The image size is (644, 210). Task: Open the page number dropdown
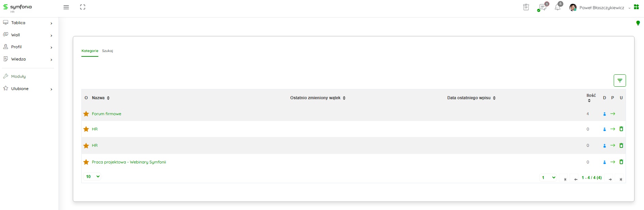[x=548, y=178]
